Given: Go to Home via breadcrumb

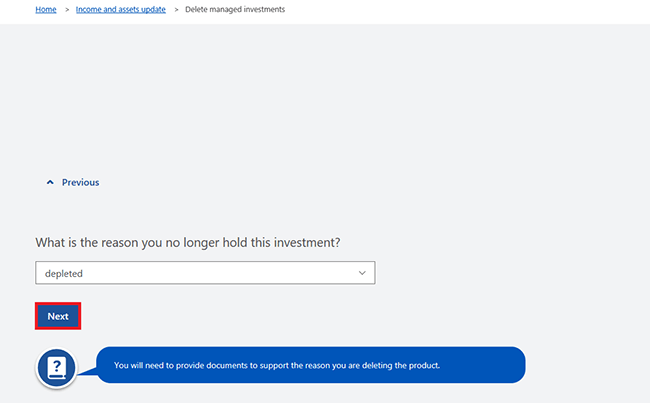Looking at the screenshot, I should [x=46, y=10].
